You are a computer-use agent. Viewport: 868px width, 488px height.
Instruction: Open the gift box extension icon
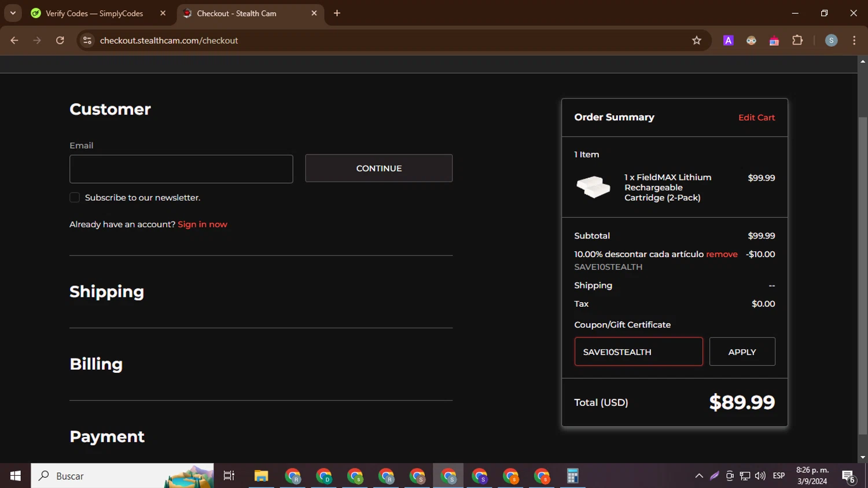coord(774,41)
